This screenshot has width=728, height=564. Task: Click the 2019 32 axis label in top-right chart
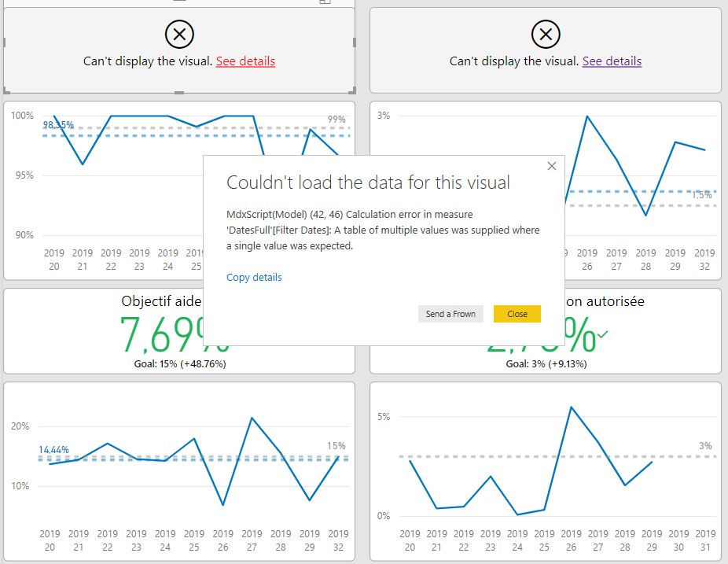pyautogui.click(x=704, y=260)
